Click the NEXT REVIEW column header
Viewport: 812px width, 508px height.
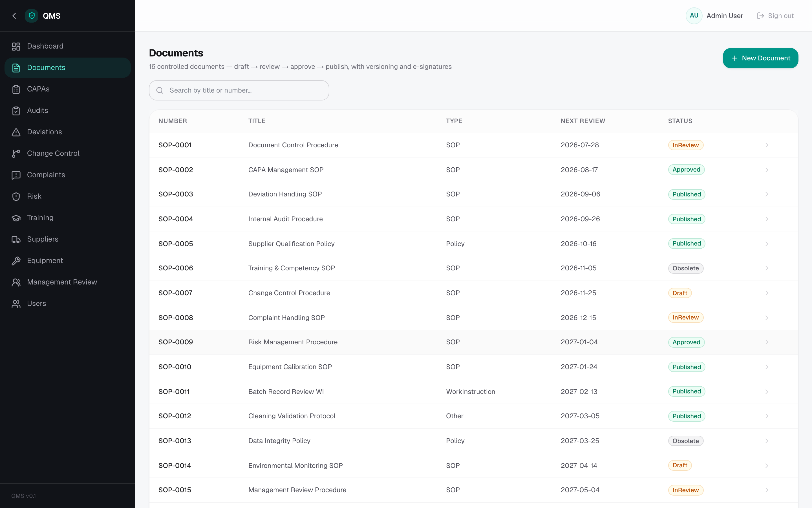point(583,121)
